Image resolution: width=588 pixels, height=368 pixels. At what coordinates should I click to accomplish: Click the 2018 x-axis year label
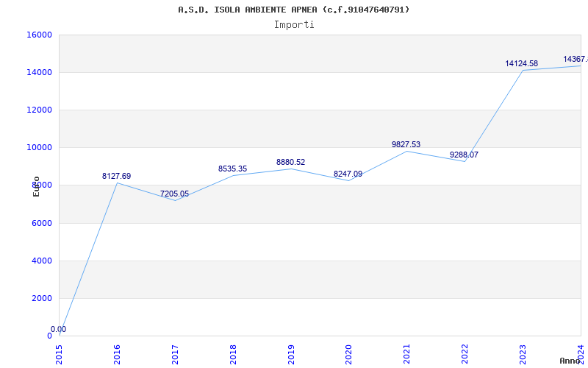pos(233,354)
